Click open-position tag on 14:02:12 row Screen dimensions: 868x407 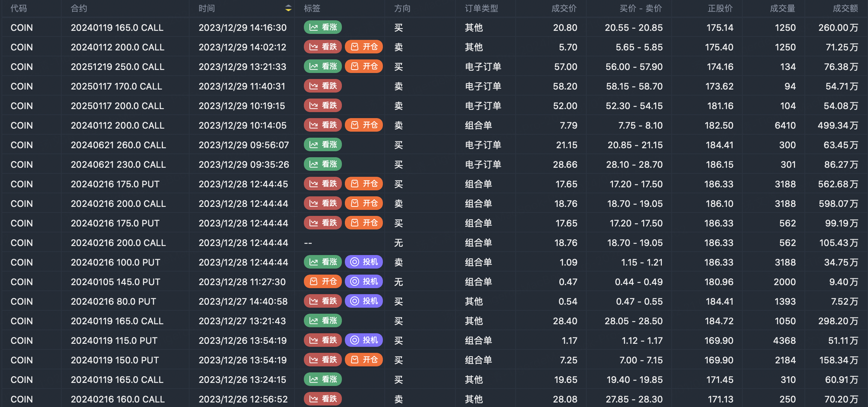tap(364, 47)
